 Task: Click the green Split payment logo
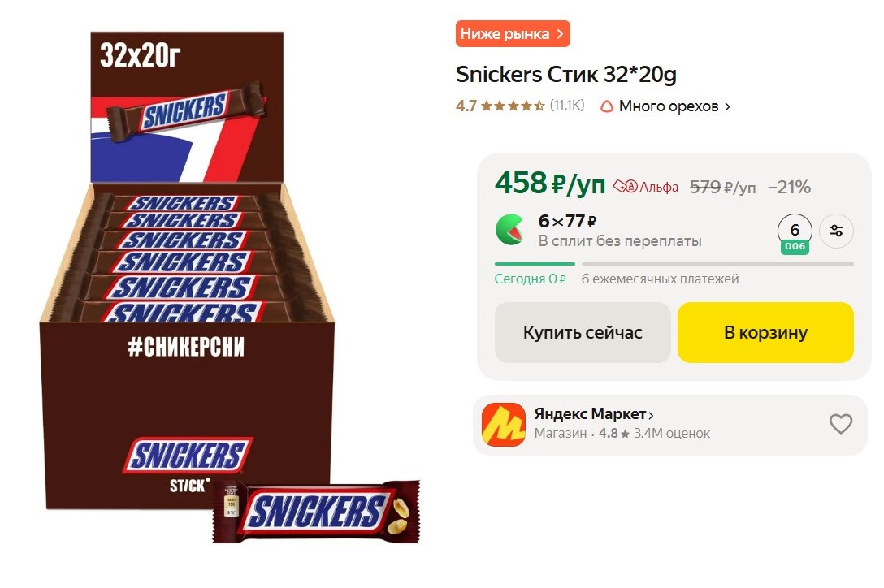(509, 230)
